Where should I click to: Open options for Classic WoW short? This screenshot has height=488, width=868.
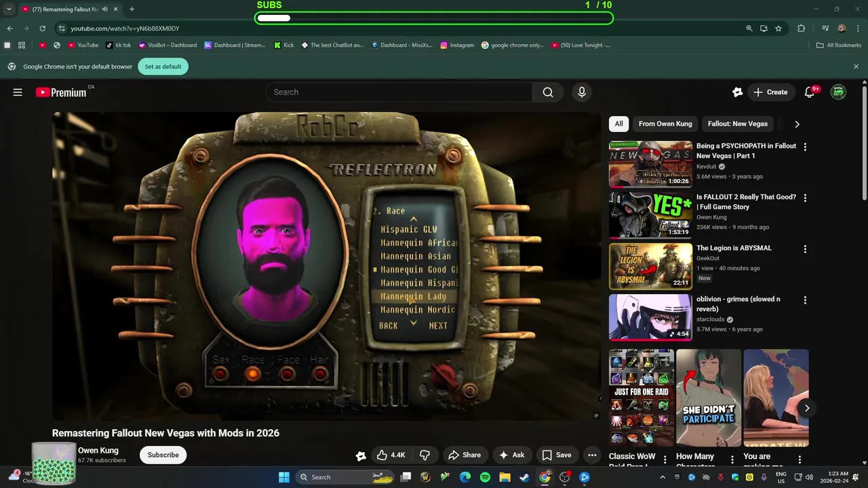point(665,460)
